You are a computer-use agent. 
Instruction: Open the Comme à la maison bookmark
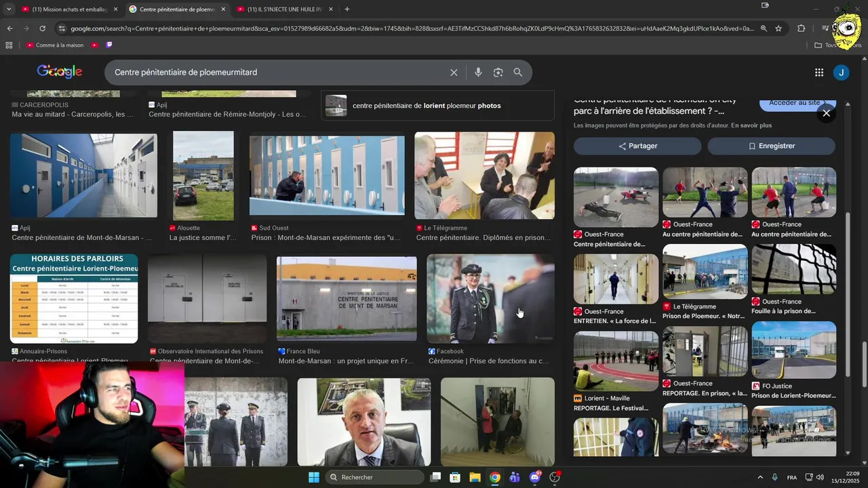[x=54, y=45]
